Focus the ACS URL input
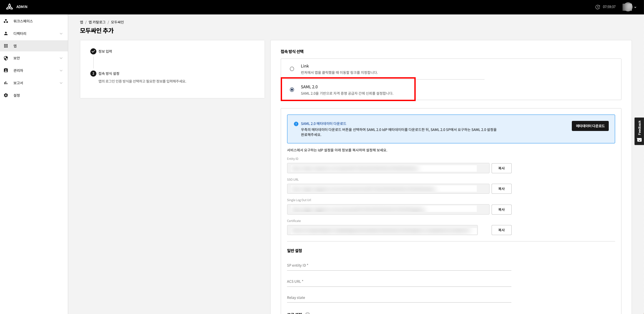 (399, 281)
